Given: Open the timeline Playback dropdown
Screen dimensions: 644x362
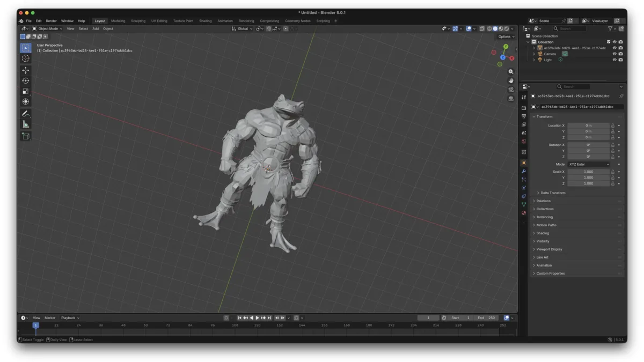Looking at the screenshot, I should click(70, 317).
